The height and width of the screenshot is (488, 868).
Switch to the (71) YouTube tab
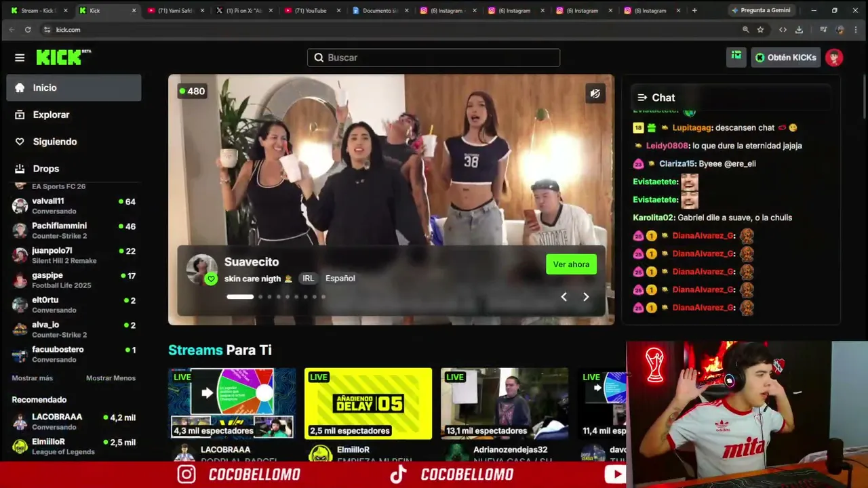click(312, 10)
